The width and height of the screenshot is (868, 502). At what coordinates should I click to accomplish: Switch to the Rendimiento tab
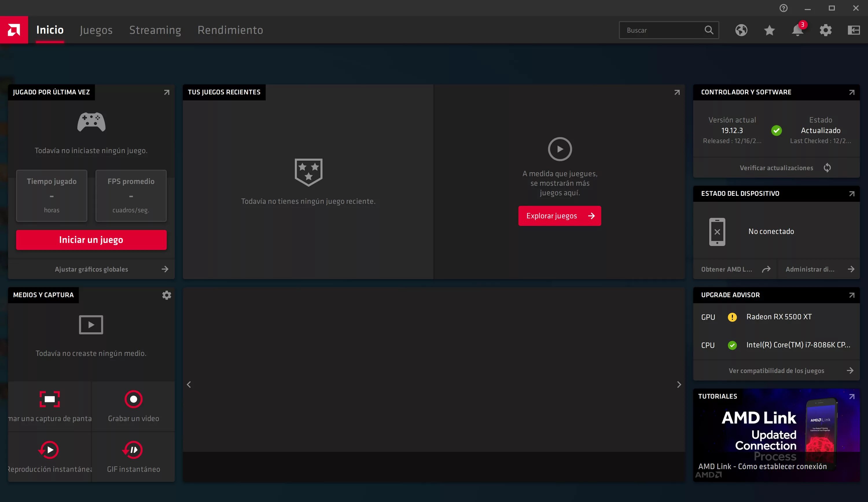pos(230,30)
